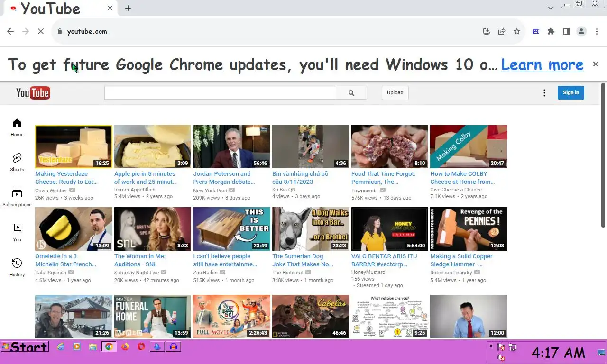The width and height of the screenshot is (607, 364).
Task: Click the install app icon in address bar
Action: point(487,31)
